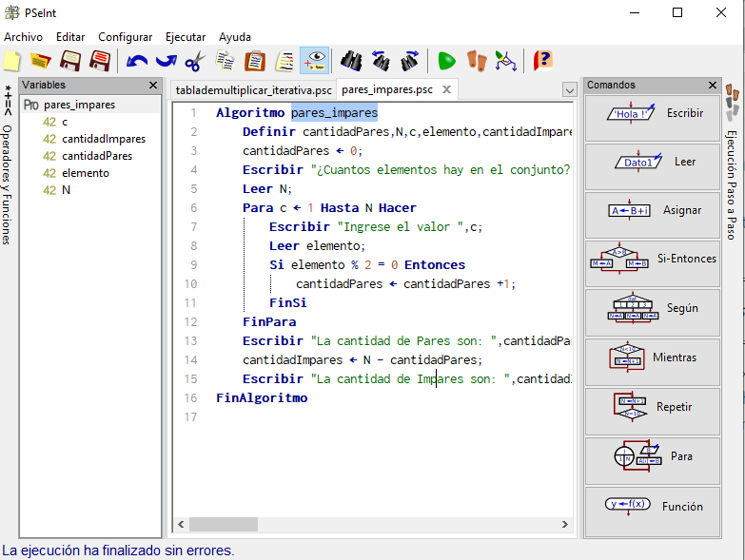Insert the Función command
This screenshot has height=560, width=745.
[653, 511]
